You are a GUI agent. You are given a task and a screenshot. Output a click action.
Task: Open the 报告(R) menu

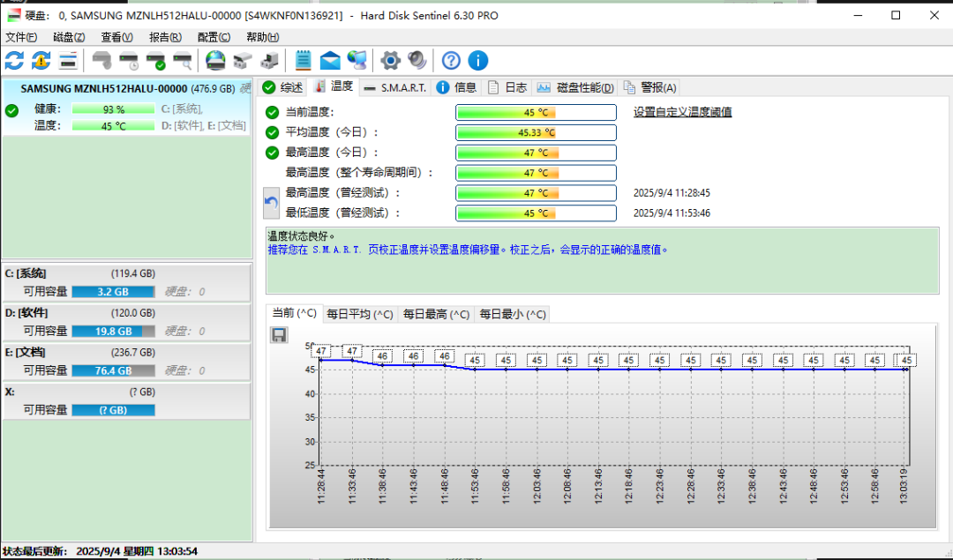(x=165, y=37)
